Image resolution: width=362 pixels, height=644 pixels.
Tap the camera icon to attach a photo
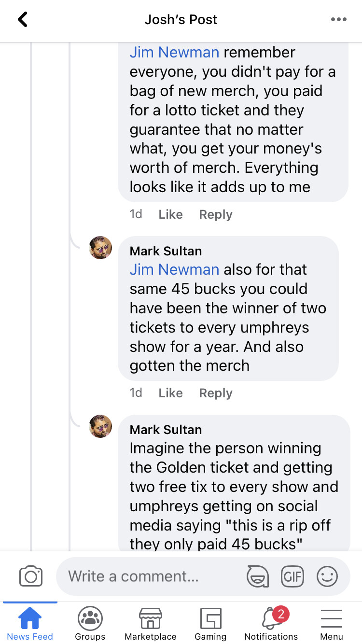31,576
